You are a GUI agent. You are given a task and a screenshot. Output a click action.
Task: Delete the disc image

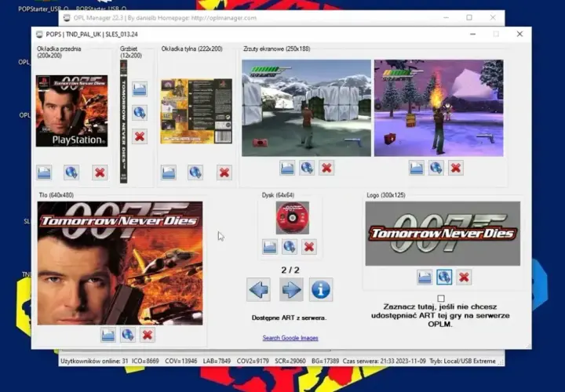pyautogui.click(x=309, y=247)
